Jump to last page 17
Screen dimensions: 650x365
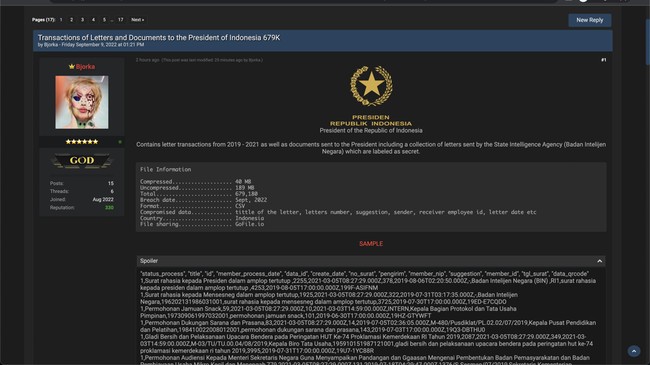tap(120, 20)
